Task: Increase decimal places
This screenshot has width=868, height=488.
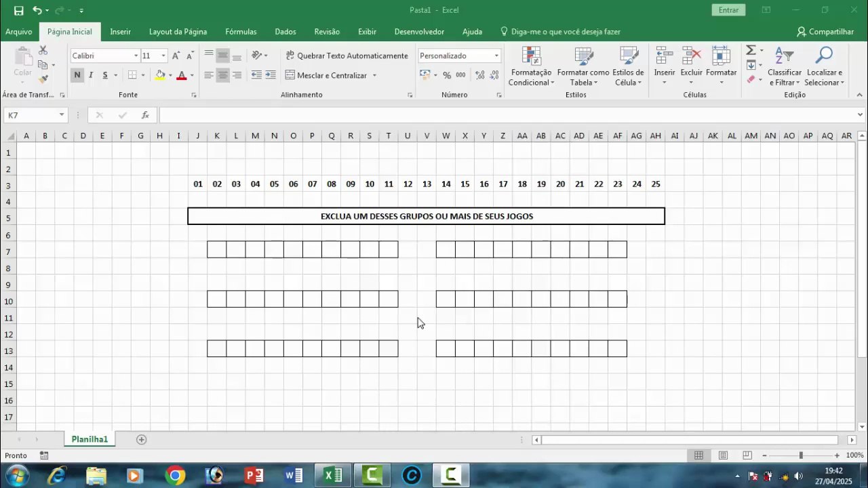Action: pyautogui.click(x=480, y=75)
